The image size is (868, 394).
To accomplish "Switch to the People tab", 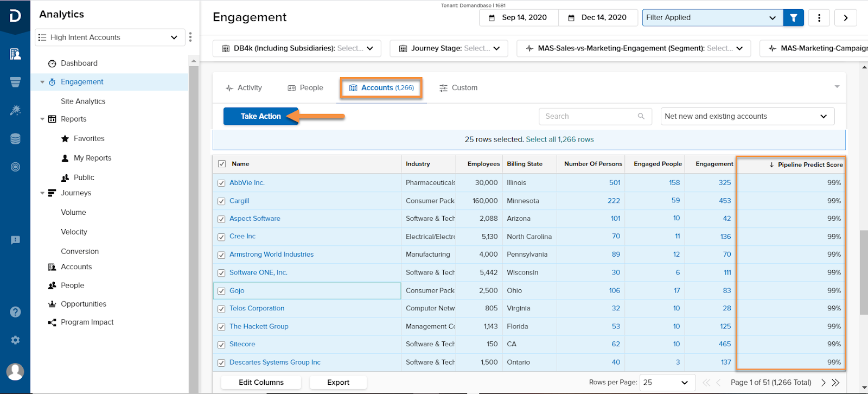I will click(305, 88).
